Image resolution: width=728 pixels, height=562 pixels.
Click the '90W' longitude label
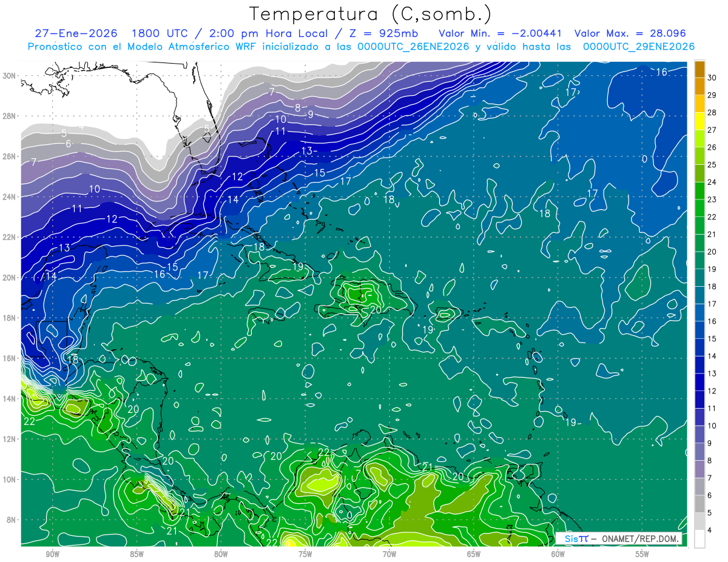click(53, 555)
